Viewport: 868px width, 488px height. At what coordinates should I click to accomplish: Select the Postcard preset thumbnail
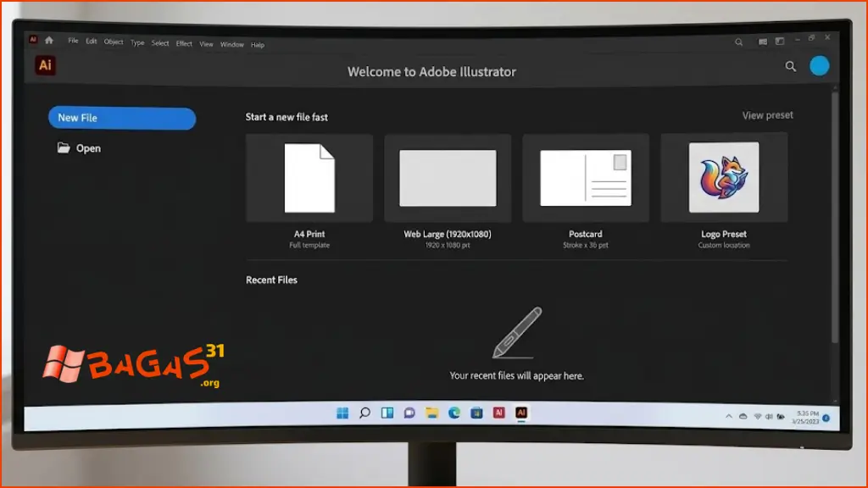pyautogui.click(x=586, y=178)
